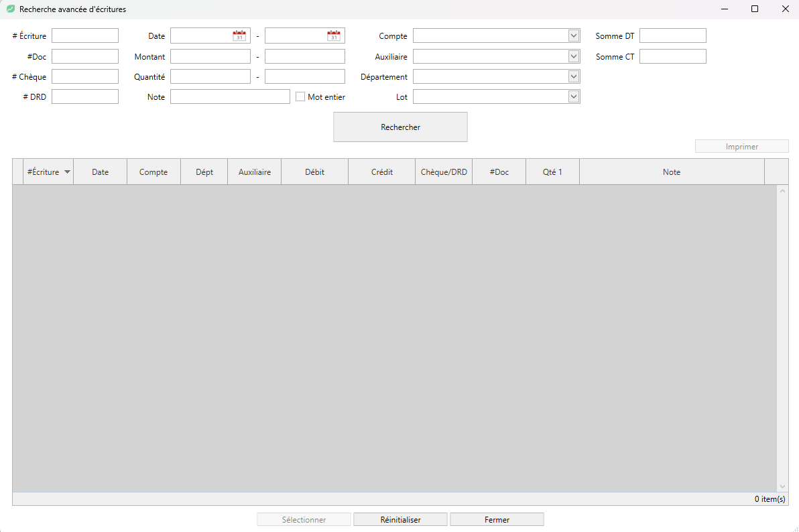This screenshot has height=532, width=799.
Task: Focus the # Écriture input field
Action: [85, 36]
